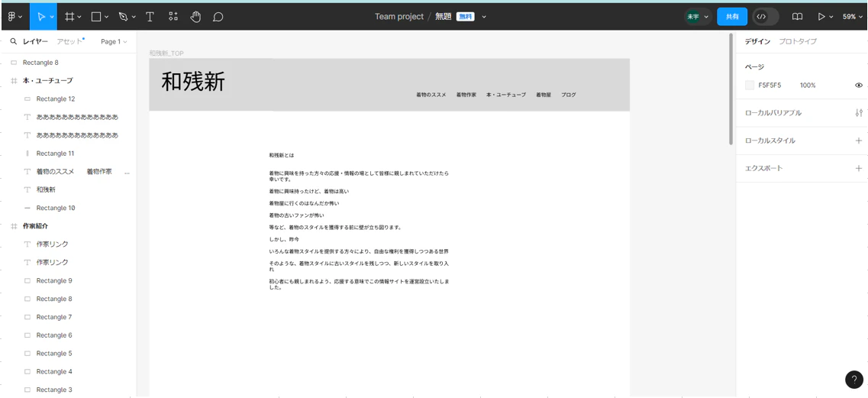
Task: Select the Comment tool
Action: click(218, 17)
